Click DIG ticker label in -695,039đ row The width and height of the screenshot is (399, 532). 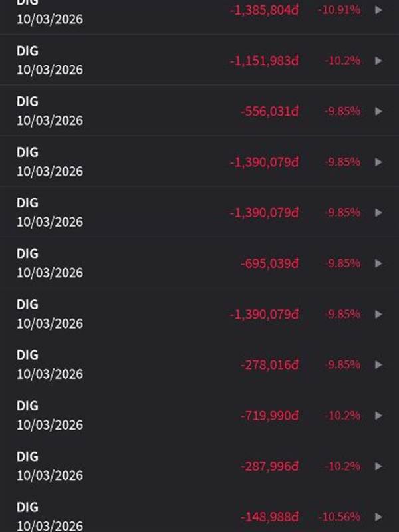click(27, 253)
